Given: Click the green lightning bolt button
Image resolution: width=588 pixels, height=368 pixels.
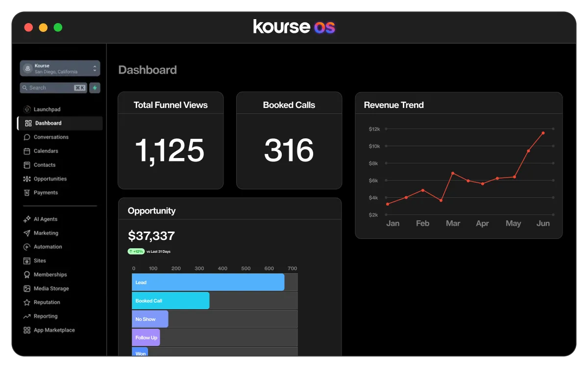Looking at the screenshot, I should tap(95, 88).
